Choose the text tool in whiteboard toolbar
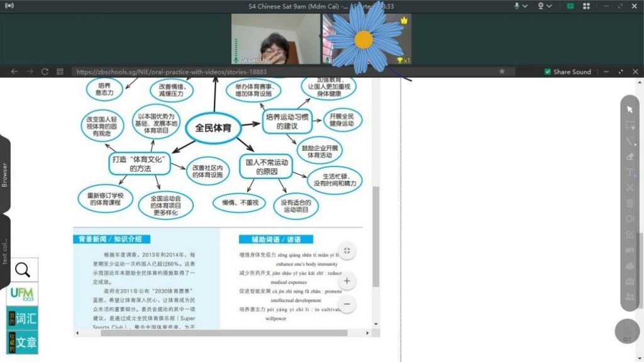This screenshot has width=644, height=362. coord(630,172)
